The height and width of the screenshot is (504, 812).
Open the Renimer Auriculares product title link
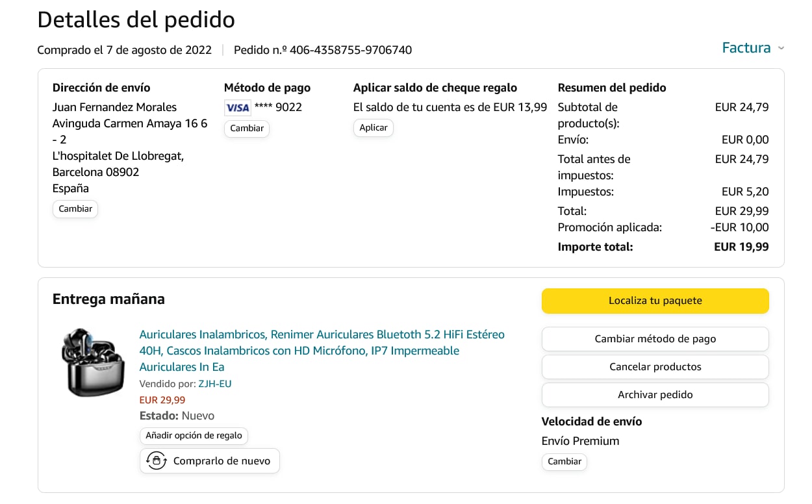(322, 351)
